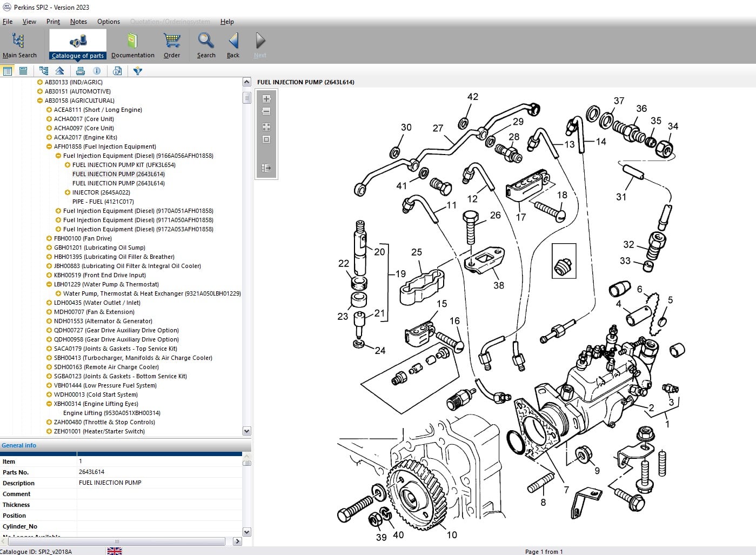756x555 pixels.
Task: Click the parts tree scroll-down arrow
Action: [247, 431]
